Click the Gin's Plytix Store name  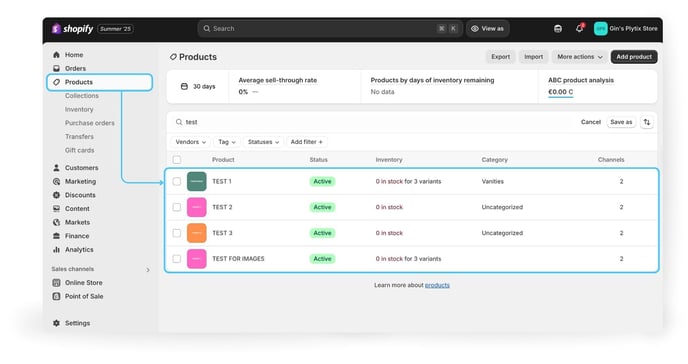coord(633,29)
